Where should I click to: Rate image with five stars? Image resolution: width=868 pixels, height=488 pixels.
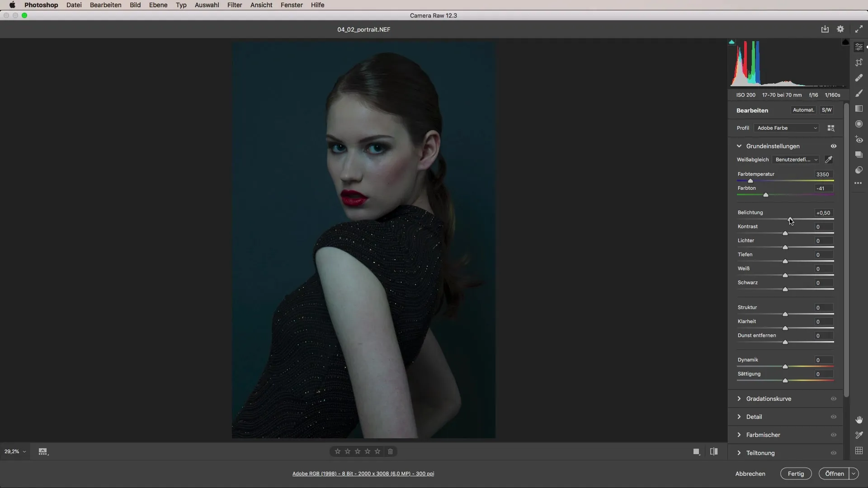tap(377, 451)
